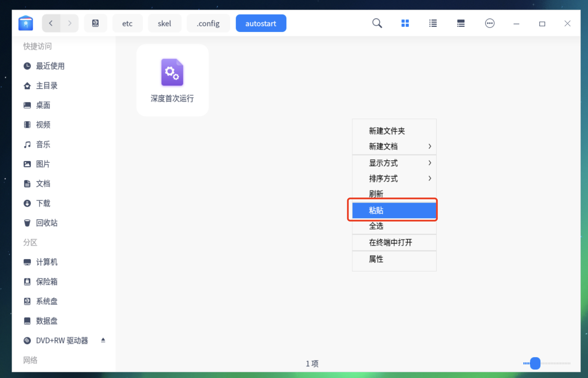Expand 排序方式 submenu
Viewport: 588px width, 378px height.
(x=394, y=178)
